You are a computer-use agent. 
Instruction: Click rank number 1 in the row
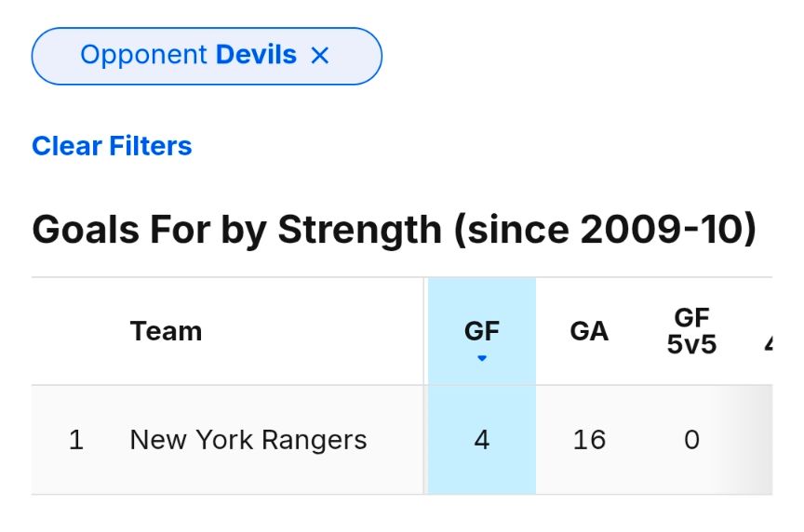76,440
